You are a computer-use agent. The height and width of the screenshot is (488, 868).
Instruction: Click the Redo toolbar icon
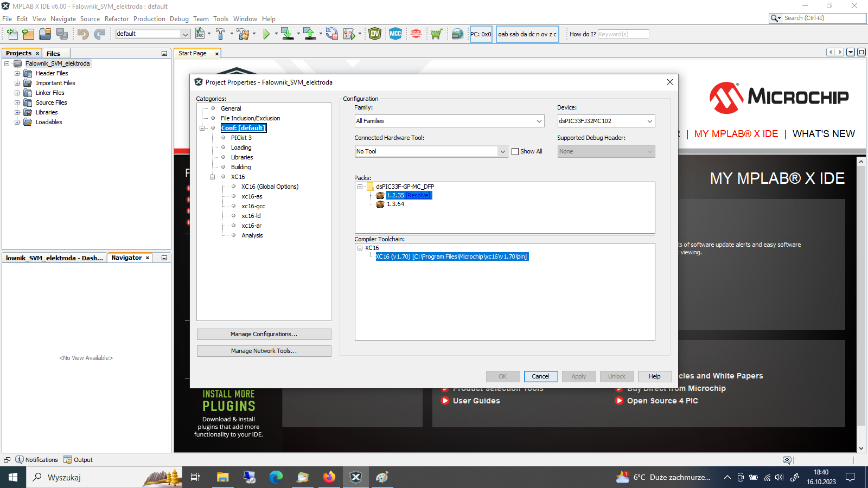pos(100,34)
